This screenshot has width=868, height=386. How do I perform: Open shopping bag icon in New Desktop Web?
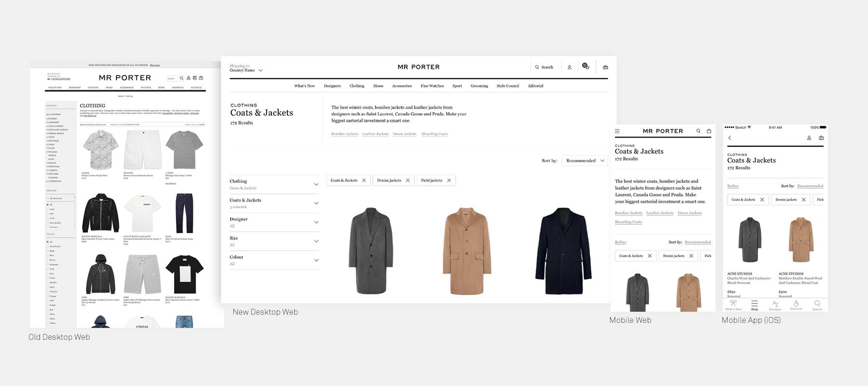point(606,67)
